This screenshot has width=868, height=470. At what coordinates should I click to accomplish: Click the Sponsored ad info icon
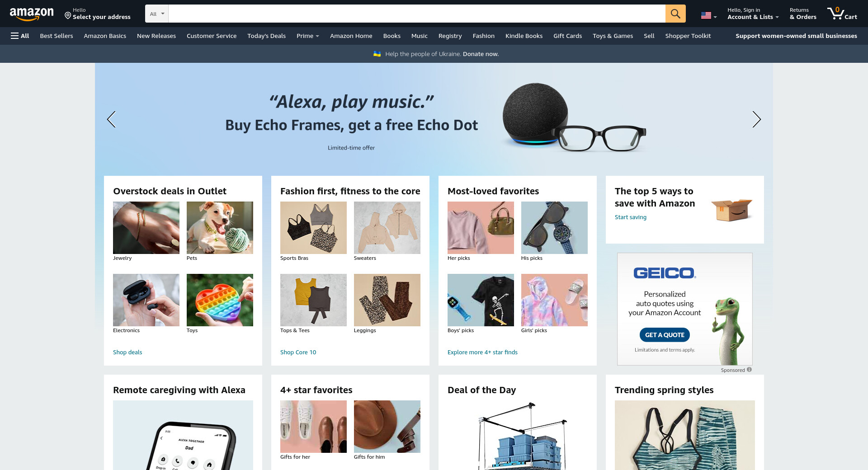click(749, 370)
